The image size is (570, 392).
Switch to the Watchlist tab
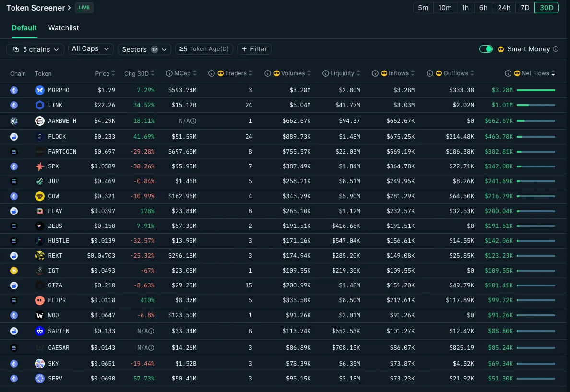pos(64,28)
